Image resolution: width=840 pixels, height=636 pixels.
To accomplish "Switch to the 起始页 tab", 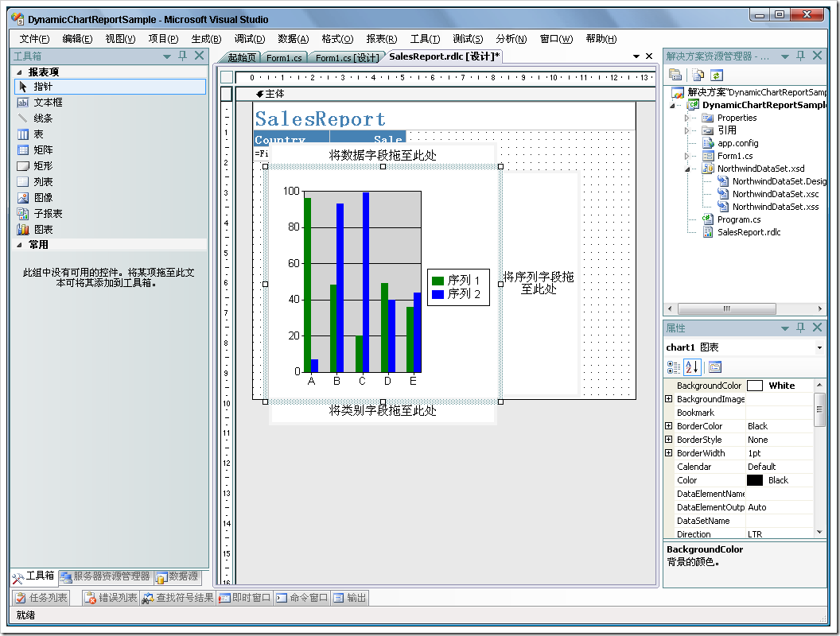I will tap(242, 58).
